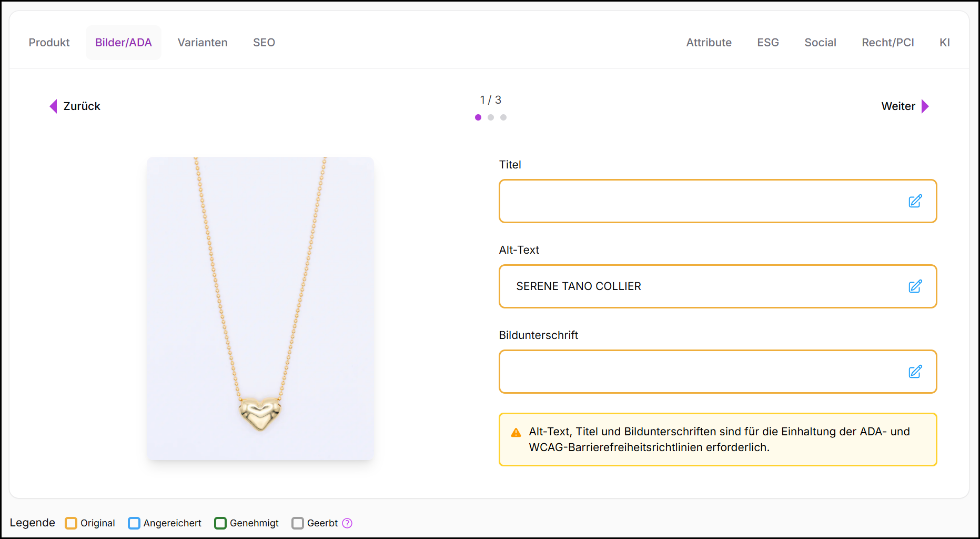This screenshot has width=980, height=539.
Task: Select the Original legend box
Action: click(x=71, y=523)
